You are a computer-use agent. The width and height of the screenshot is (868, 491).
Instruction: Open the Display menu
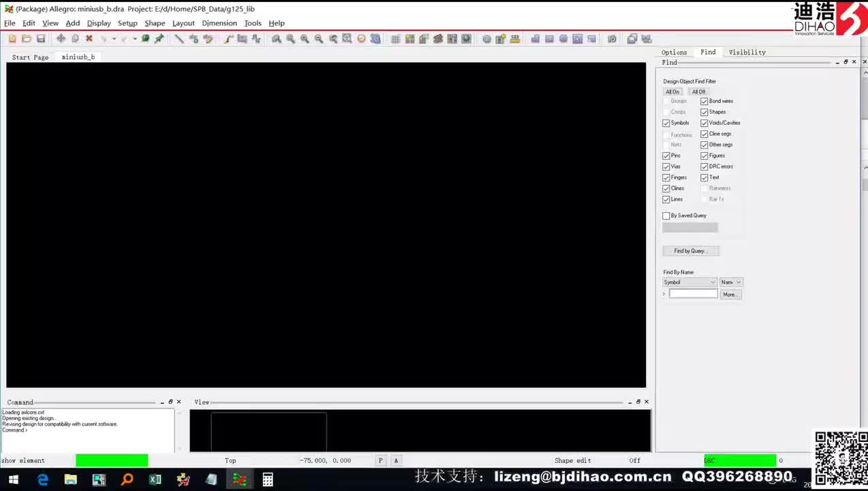point(99,23)
